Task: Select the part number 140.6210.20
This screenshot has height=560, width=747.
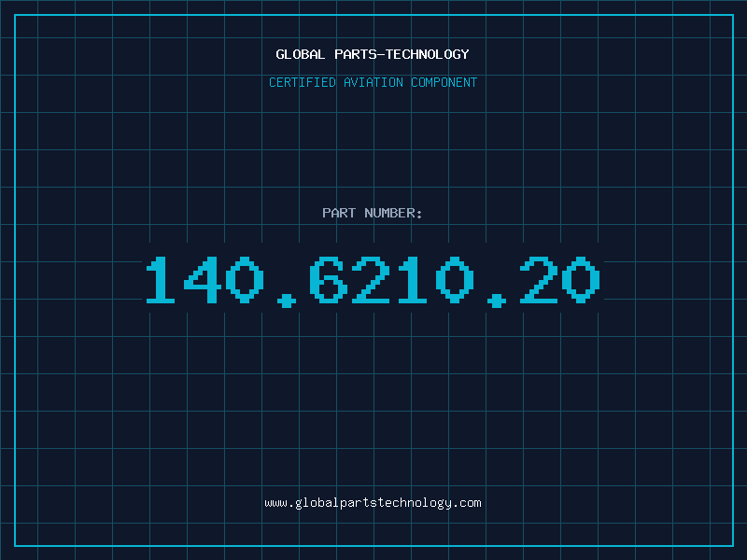Action: [x=373, y=281]
